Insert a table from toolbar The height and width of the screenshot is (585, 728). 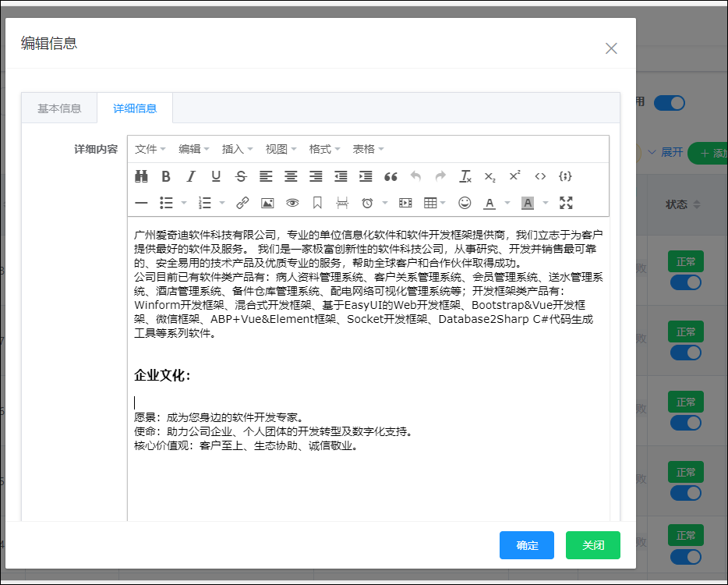click(430, 203)
